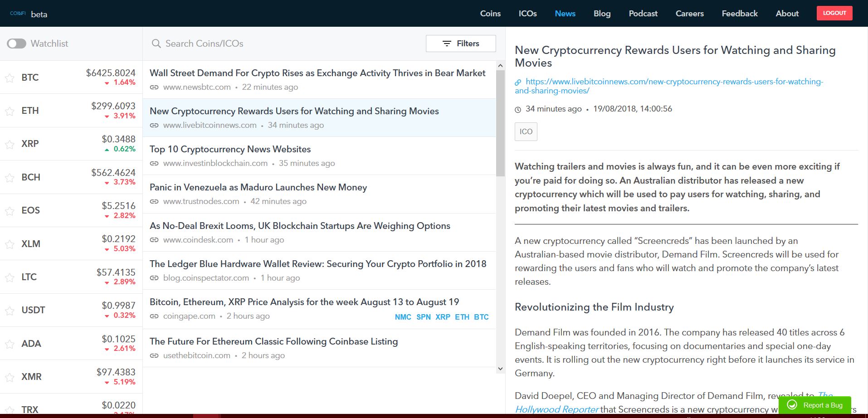Viewport: 868px width, 418px height.
Task: Open the Filters panel
Action: tap(461, 44)
